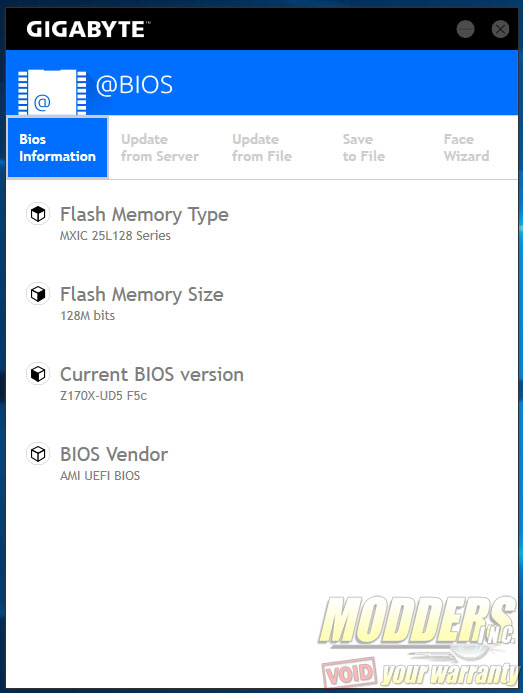Click the 128M bits value
The width and height of the screenshot is (523, 693).
(x=88, y=316)
